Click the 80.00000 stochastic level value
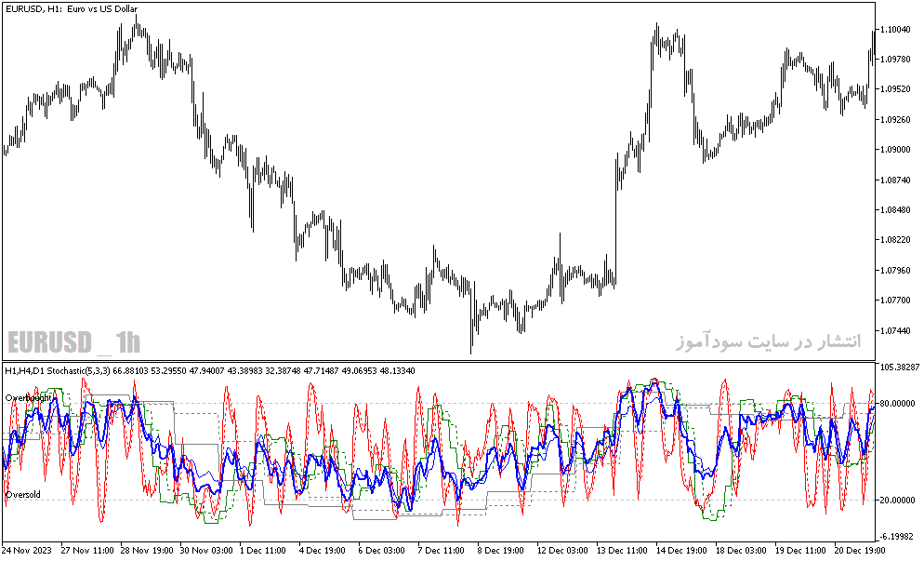 point(897,403)
